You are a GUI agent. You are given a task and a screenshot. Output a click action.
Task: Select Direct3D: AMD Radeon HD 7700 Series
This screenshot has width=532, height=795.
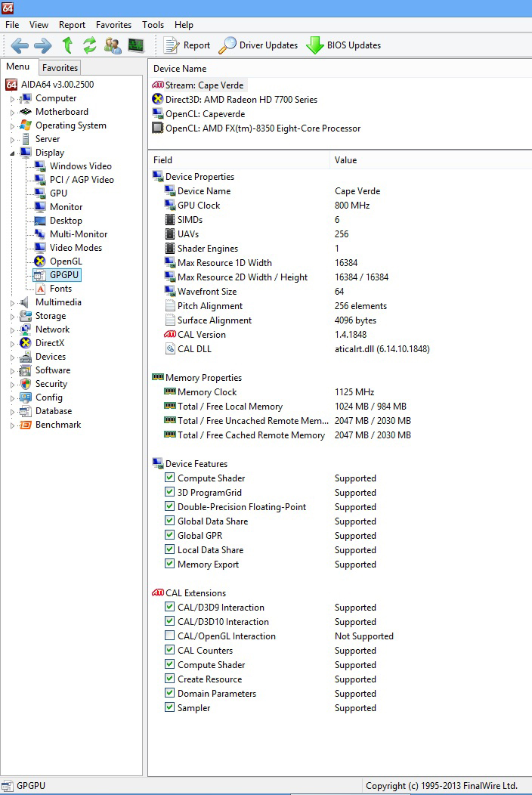pos(241,100)
